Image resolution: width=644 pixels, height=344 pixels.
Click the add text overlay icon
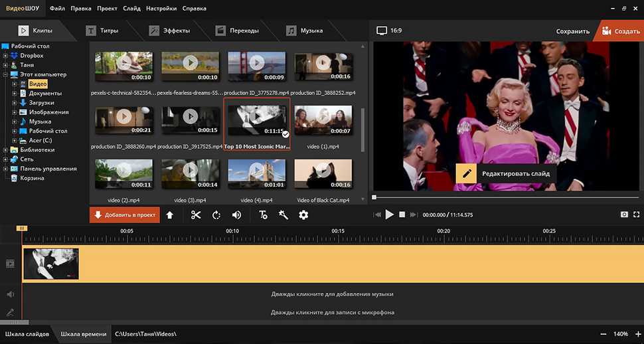pyautogui.click(x=264, y=215)
